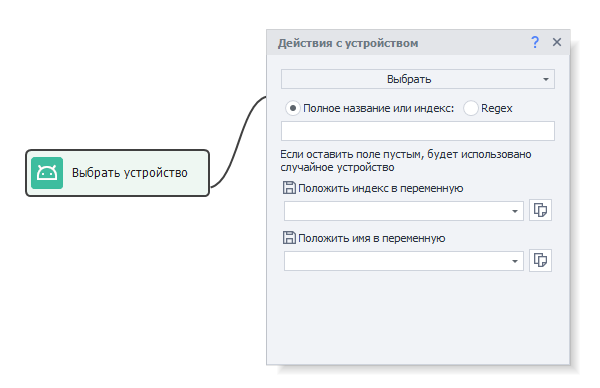The width and height of the screenshot is (600, 388).
Task: Select 'Полное название или индекс' radio button
Action: click(293, 108)
